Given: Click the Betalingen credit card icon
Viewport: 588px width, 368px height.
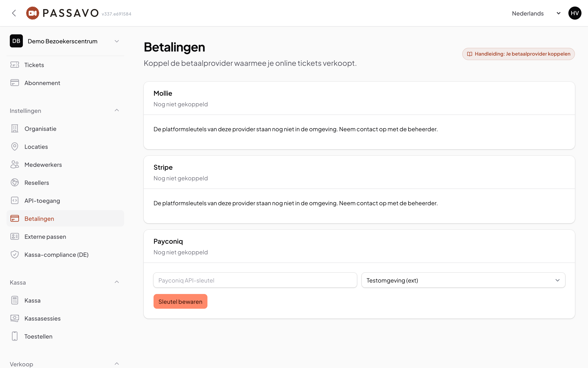Looking at the screenshot, I should [x=15, y=219].
